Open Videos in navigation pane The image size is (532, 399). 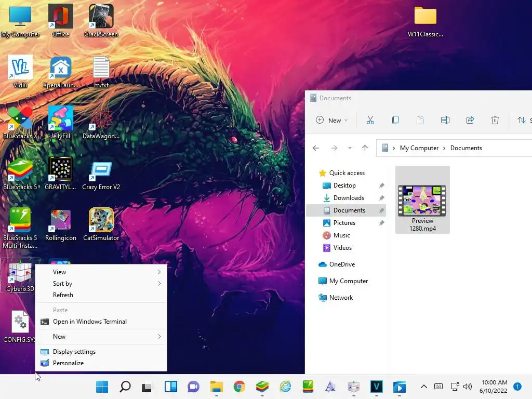pyautogui.click(x=342, y=248)
